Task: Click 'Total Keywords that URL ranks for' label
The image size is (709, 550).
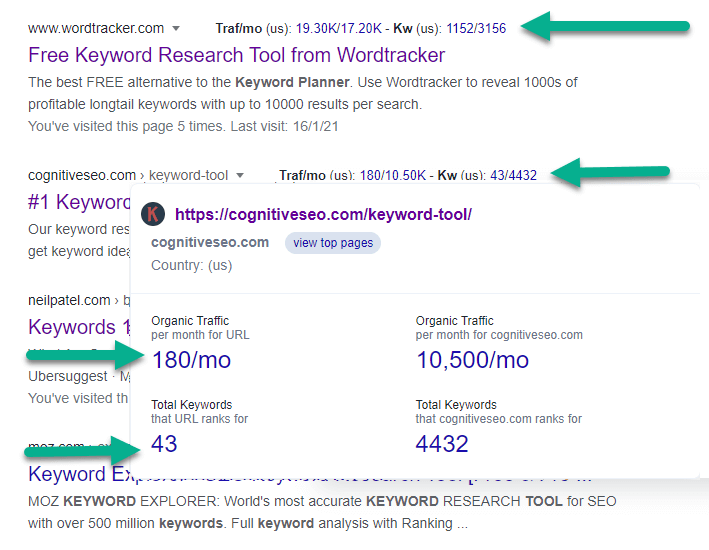Action: click(x=199, y=412)
